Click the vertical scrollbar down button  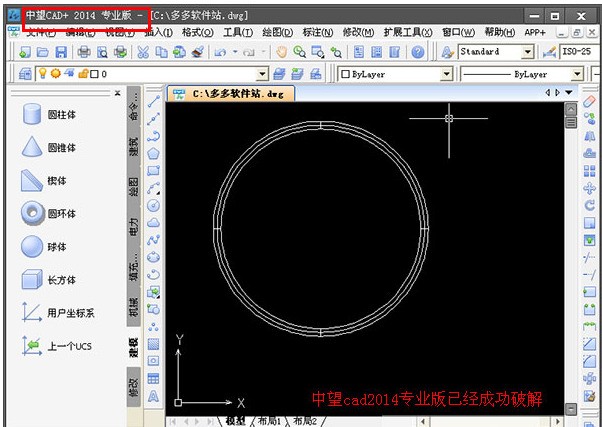[571, 409]
